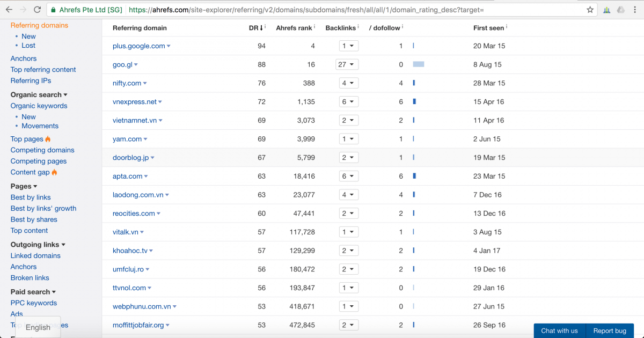644x338 pixels.
Task: Collapse the Paid search sidebar section
Action: [x=33, y=292]
